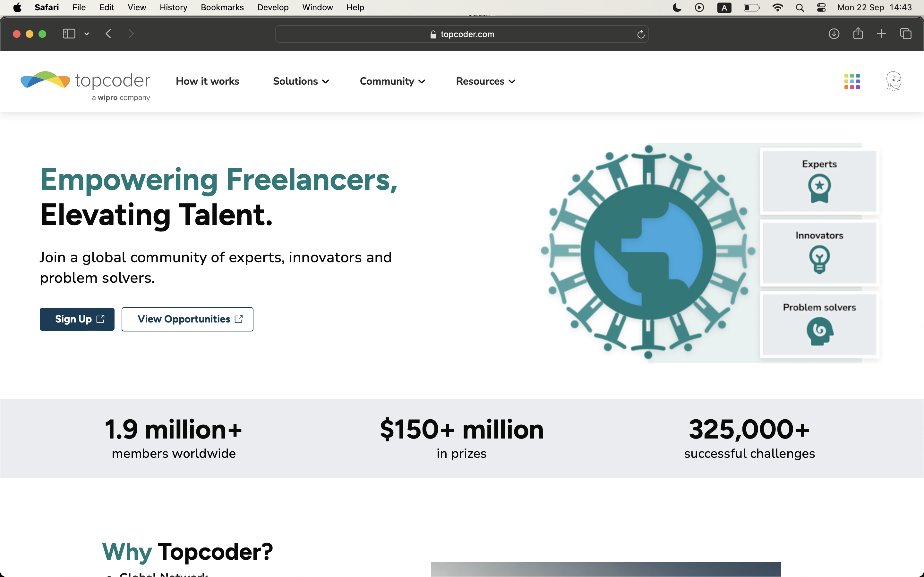Image resolution: width=924 pixels, height=577 pixels.
Task: Expand the Solutions dropdown
Action: click(x=301, y=81)
